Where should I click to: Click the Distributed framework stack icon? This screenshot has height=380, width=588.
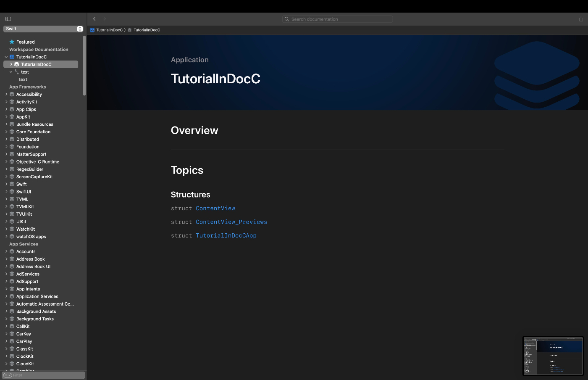[12, 140]
